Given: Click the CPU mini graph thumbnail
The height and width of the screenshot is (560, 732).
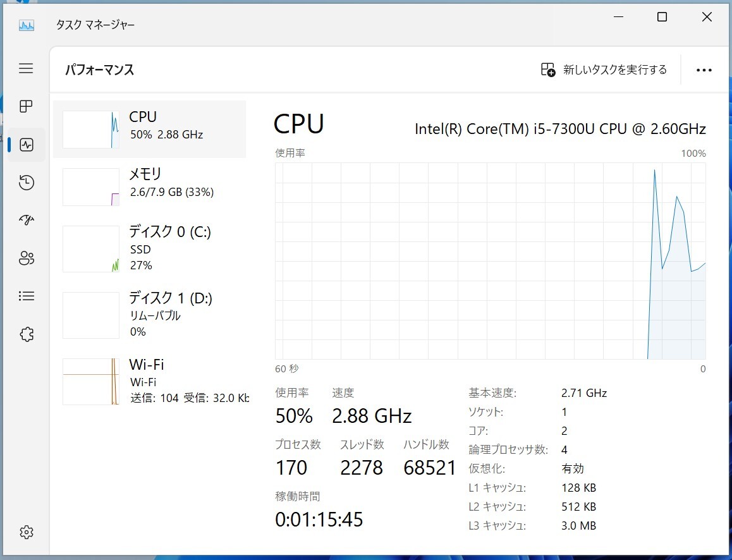Looking at the screenshot, I should (91, 130).
